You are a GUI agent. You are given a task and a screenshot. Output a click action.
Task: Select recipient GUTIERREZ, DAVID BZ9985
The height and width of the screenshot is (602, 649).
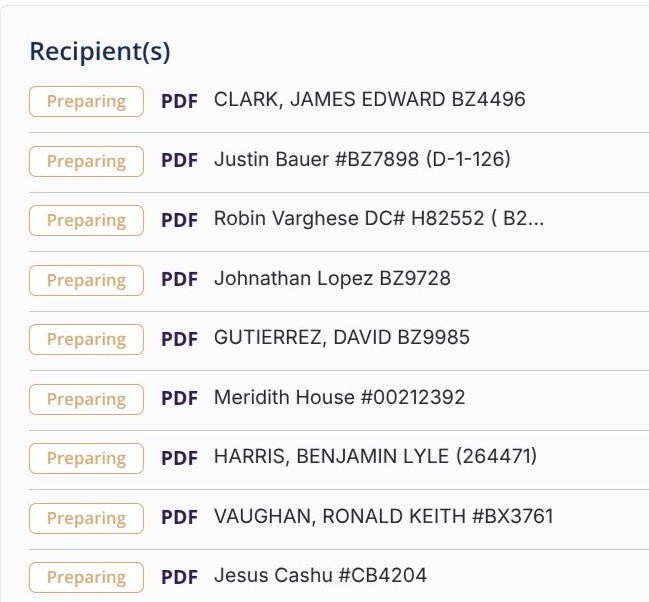[x=341, y=338]
